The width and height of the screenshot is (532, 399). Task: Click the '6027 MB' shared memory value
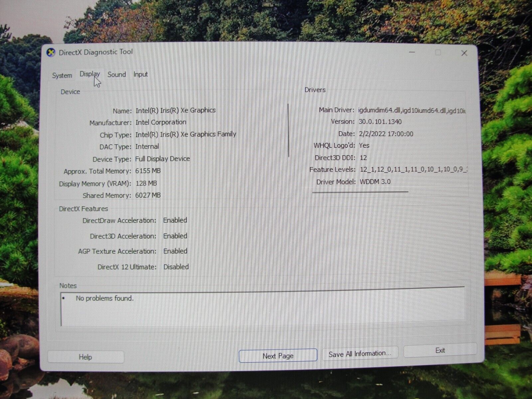point(148,196)
